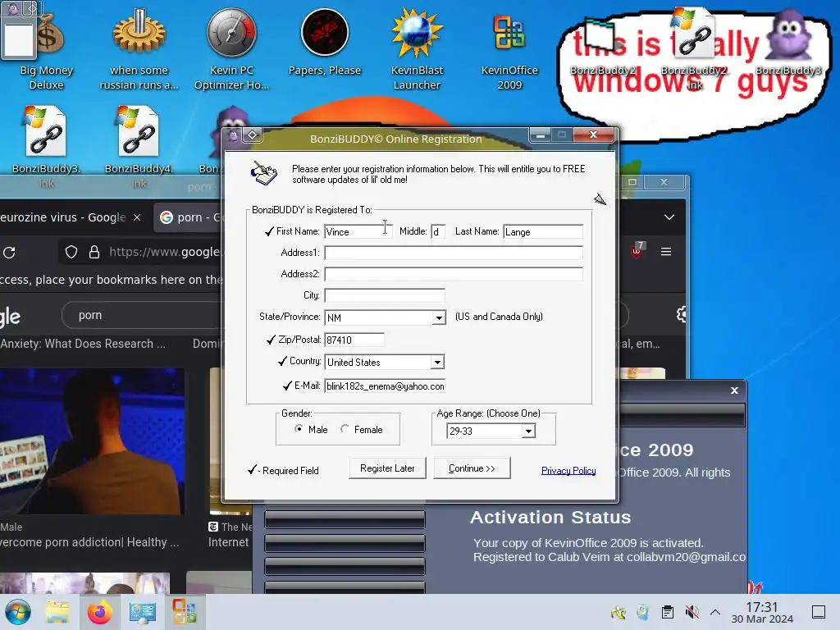Screen dimensions: 840x630
Task: Minimize the BonziBUDDY registration window
Action: coord(541,135)
